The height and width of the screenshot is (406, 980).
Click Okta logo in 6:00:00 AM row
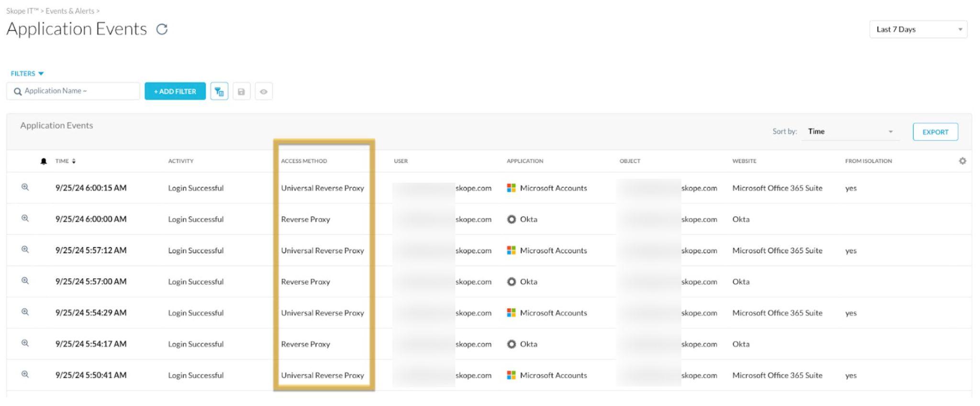[x=511, y=219]
